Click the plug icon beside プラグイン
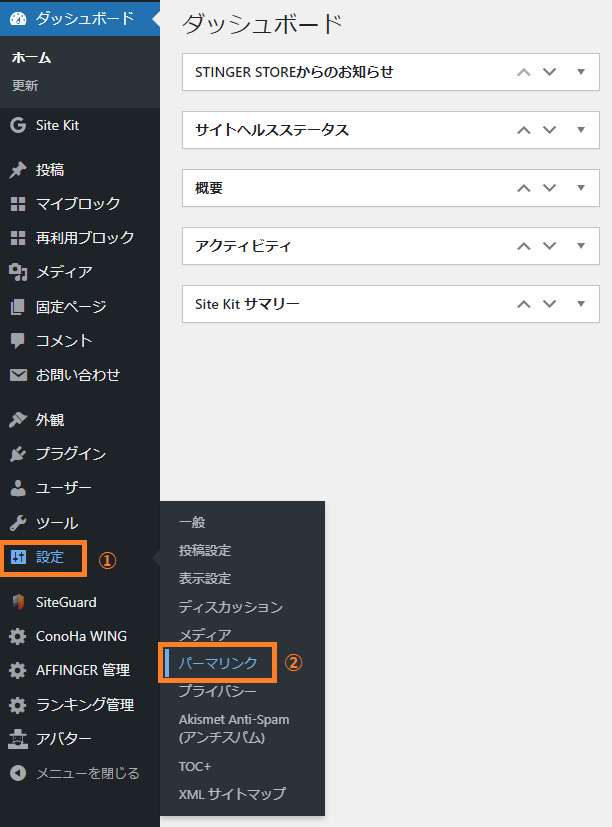This screenshot has height=827, width=612. [18, 454]
